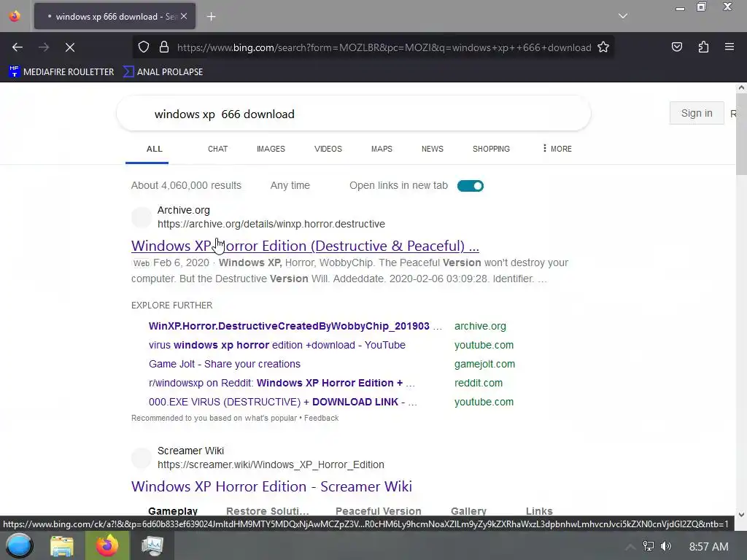Open Windows XP Horror Edition (Destructive & Peaceful) result
Screen dimensions: 747x560
(306, 246)
